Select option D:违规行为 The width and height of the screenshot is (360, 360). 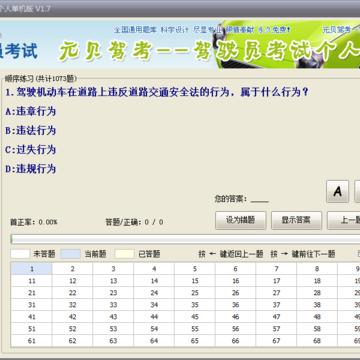point(31,169)
